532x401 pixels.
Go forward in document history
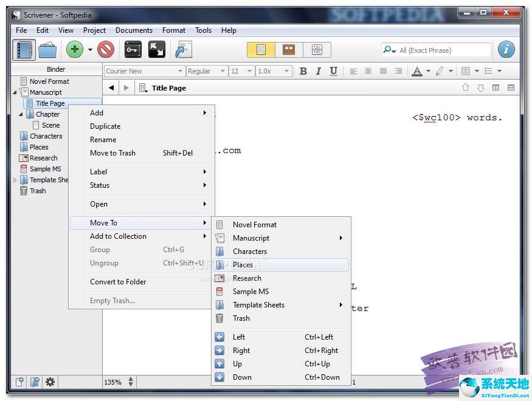pos(126,87)
